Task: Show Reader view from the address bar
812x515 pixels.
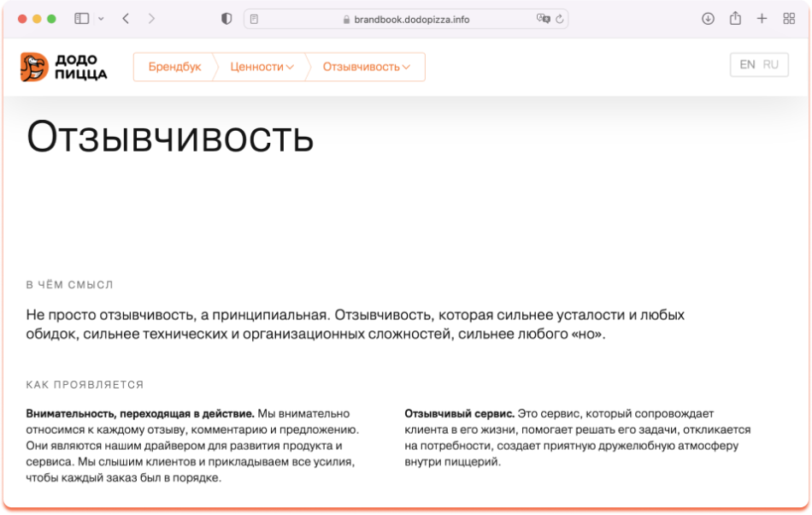Action: [x=255, y=19]
